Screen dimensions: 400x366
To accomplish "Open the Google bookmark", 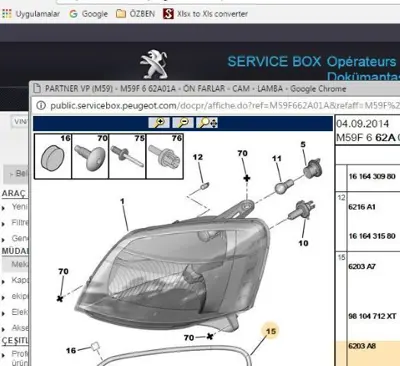I will pos(88,14).
